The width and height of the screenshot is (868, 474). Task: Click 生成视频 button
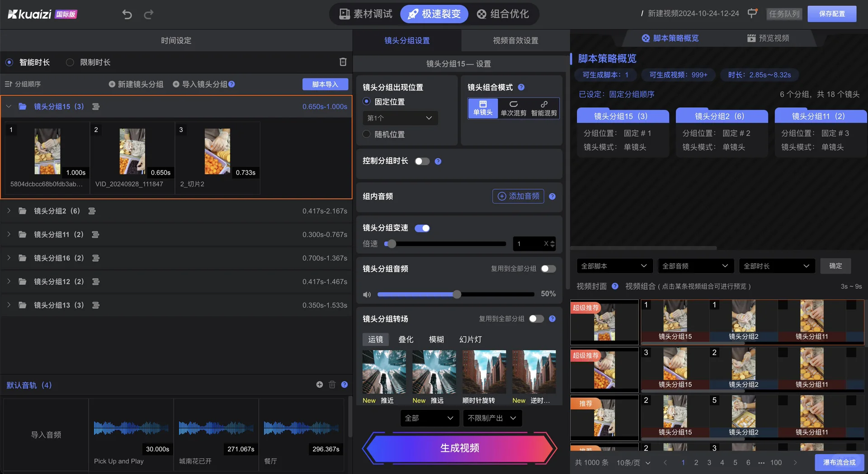pos(460,448)
